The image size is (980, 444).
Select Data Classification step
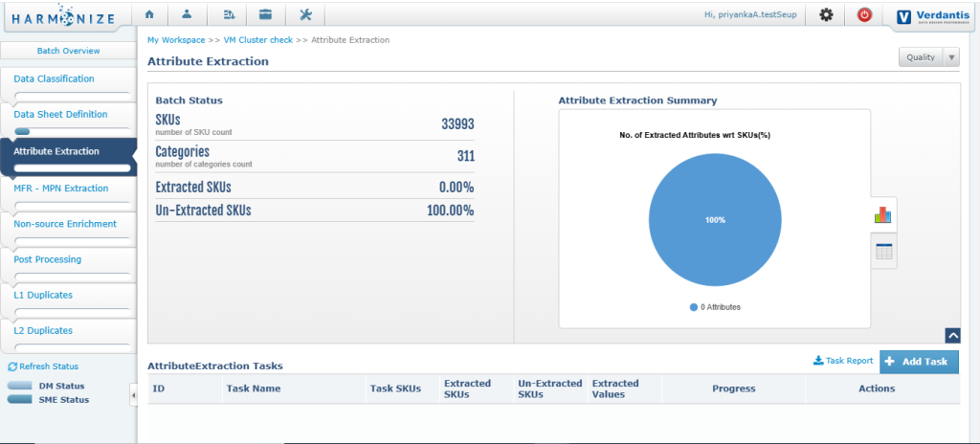(x=54, y=78)
